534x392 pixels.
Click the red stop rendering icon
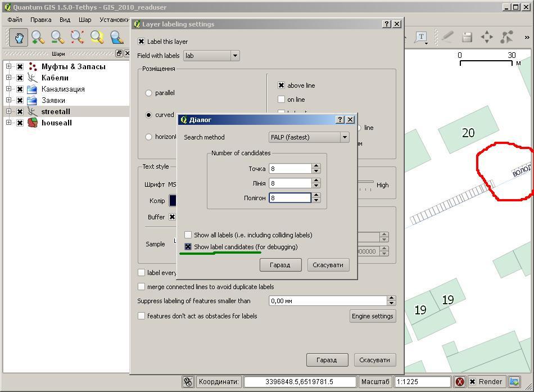point(459,382)
